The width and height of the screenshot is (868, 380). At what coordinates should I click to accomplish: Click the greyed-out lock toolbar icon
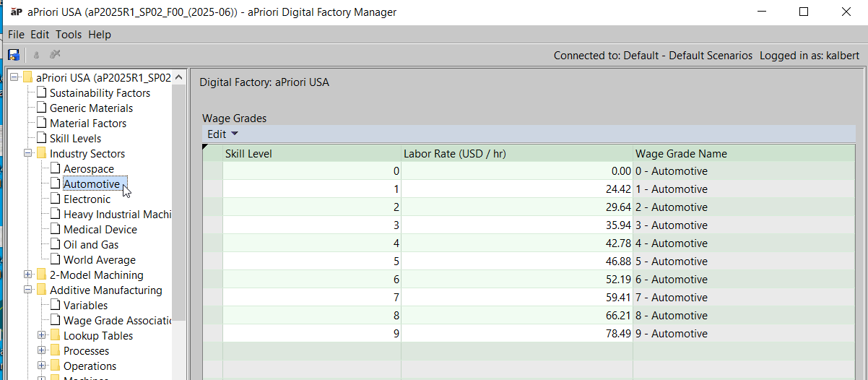37,55
